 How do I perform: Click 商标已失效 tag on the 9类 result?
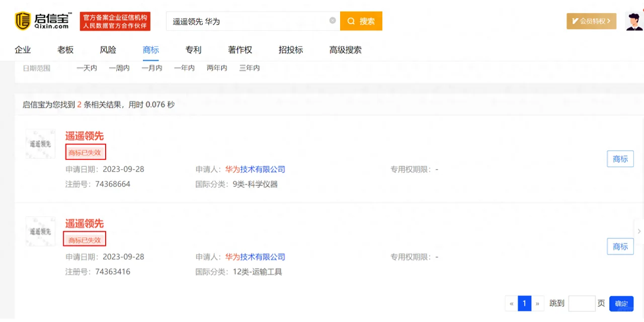coord(85,152)
